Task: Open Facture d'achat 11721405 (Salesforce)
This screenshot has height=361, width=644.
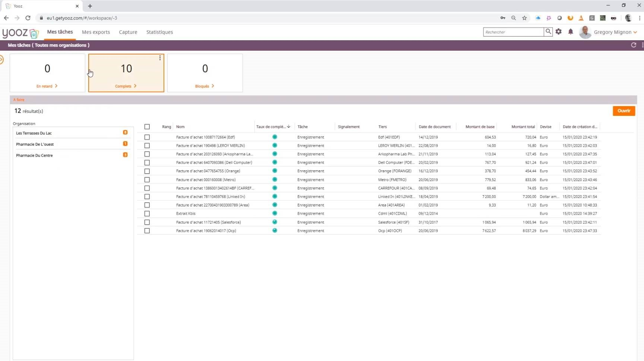Action: coord(208,222)
